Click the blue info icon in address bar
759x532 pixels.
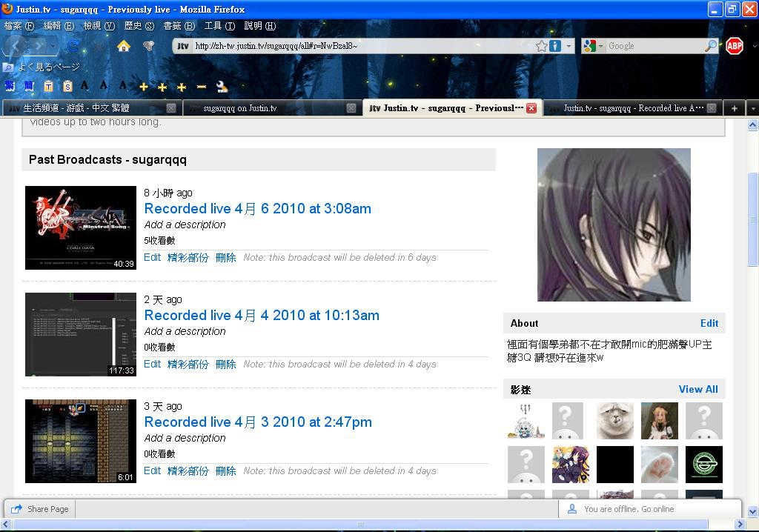[x=554, y=46]
